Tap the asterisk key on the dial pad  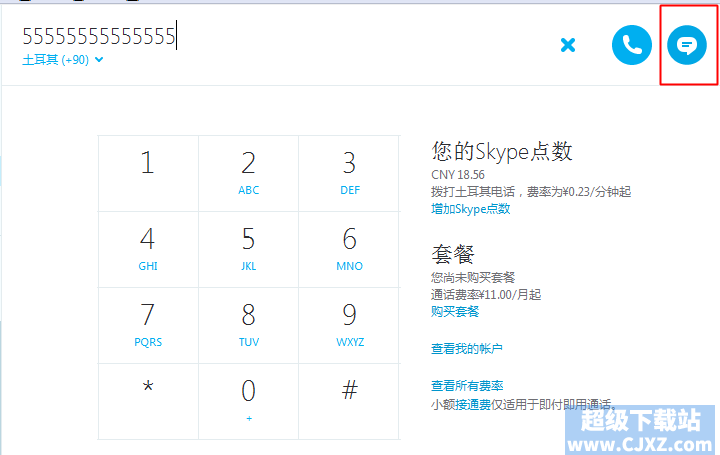click(148, 402)
